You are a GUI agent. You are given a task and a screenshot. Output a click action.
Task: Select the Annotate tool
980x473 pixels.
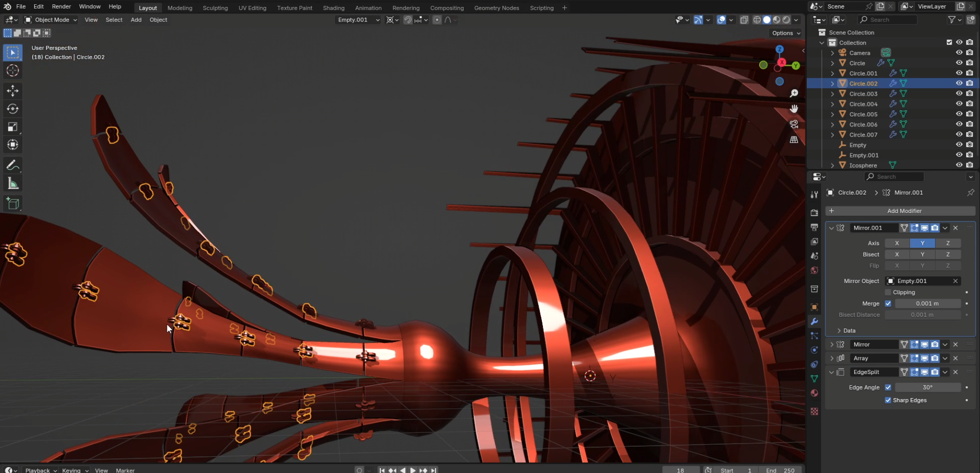[13, 166]
